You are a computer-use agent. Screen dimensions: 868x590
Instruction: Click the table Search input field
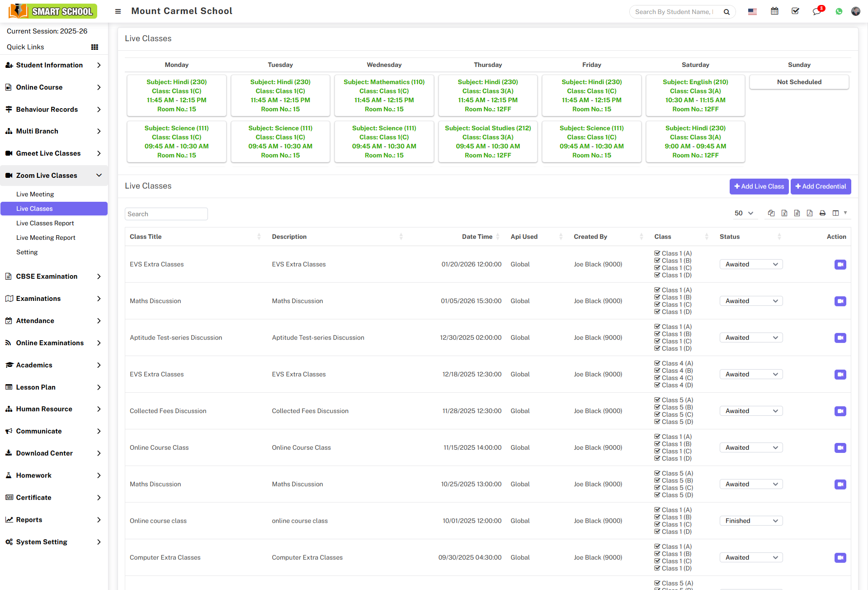166,214
